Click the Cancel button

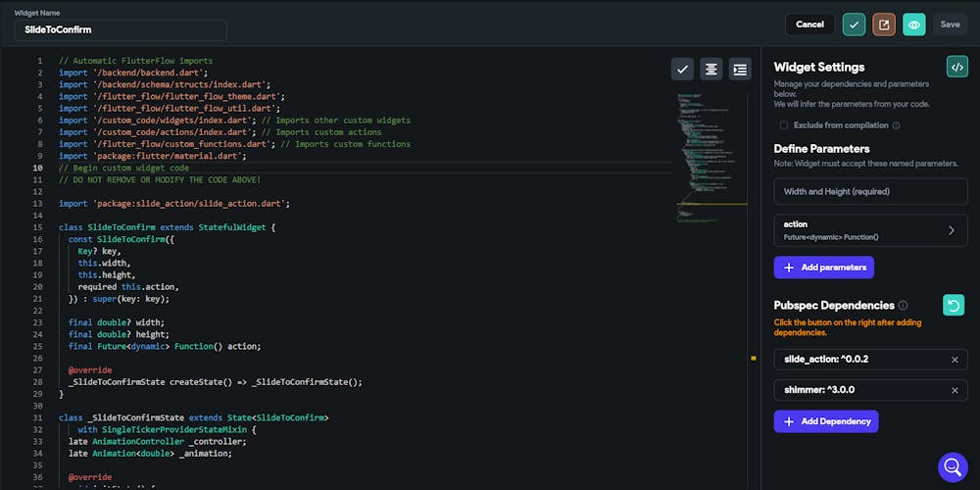(x=809, y=24)
